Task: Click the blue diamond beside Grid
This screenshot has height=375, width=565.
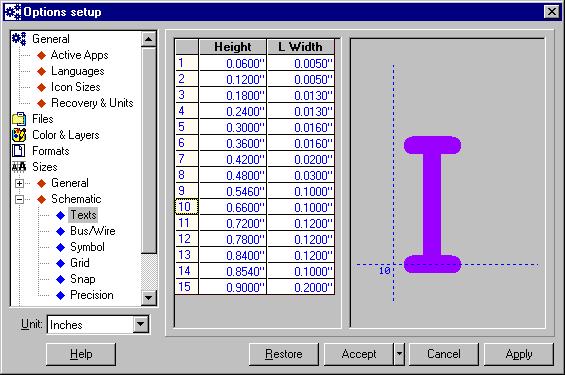Action: point(61,263)
